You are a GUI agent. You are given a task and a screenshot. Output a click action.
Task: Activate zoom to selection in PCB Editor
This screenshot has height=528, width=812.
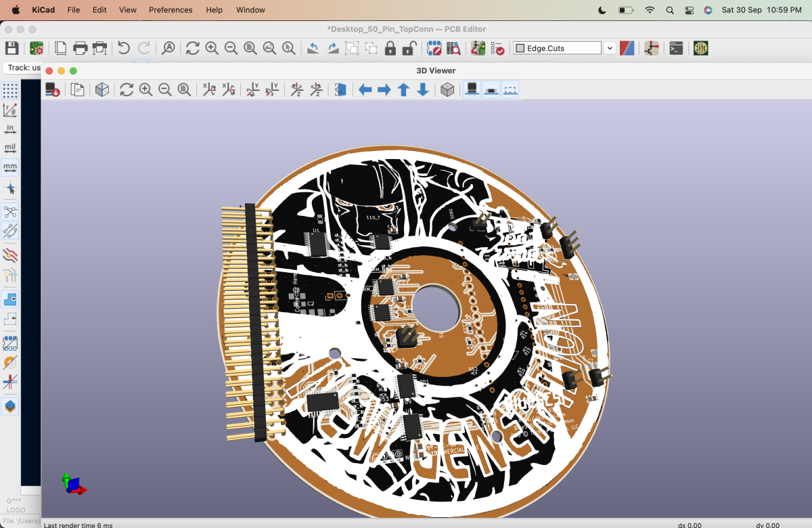289,48
